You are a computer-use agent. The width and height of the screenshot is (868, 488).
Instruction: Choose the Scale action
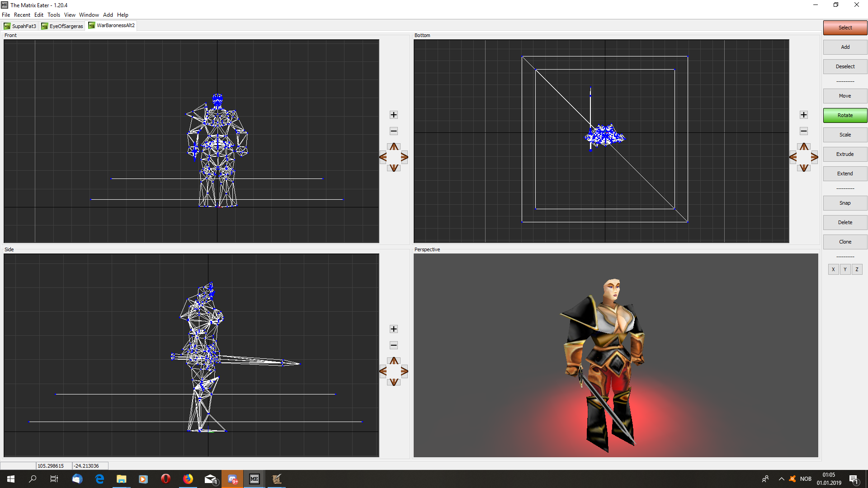tap(845, 135)
